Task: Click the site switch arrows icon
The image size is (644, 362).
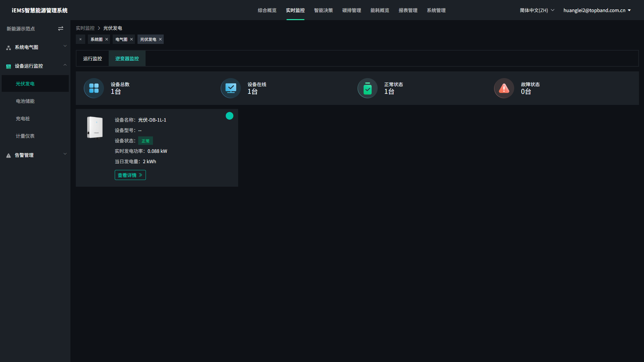Action: point(61,29)
